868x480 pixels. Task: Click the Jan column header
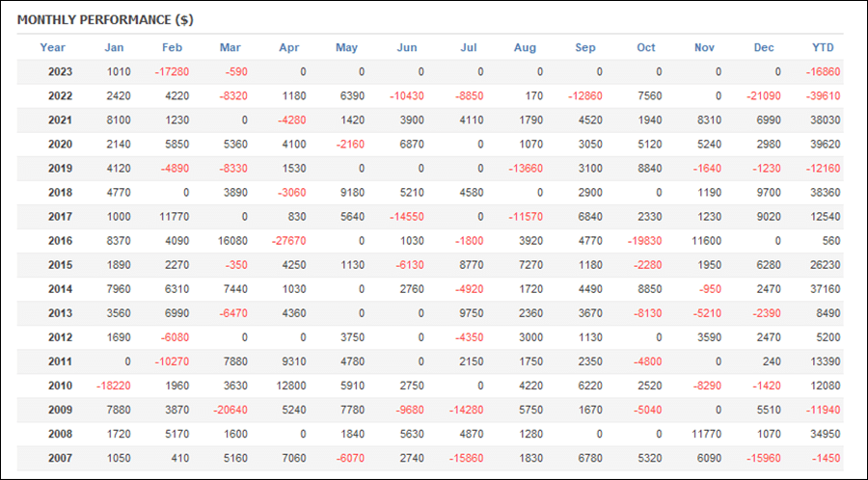(x=114, y=47)
